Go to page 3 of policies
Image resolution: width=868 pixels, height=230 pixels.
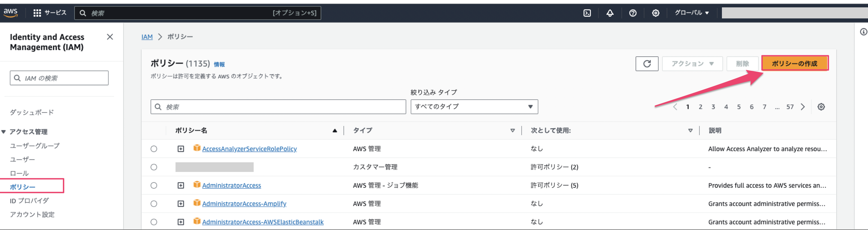coord(713,107)
